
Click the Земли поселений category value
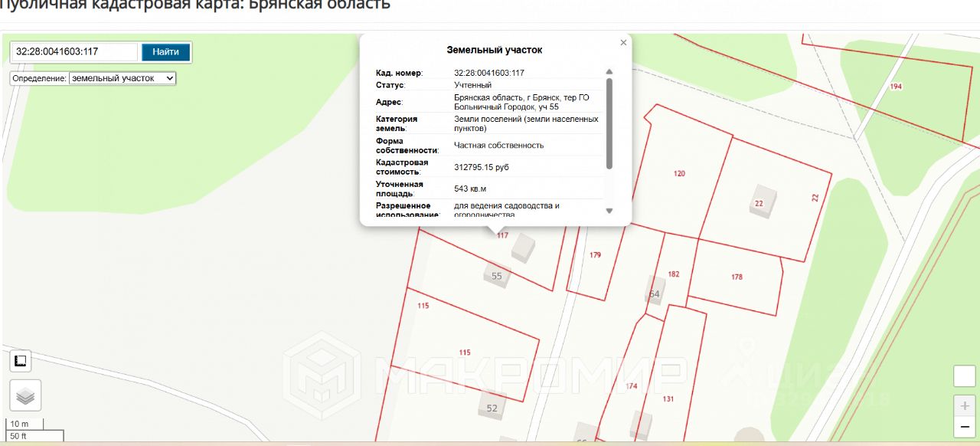click(x=526, y=123)
